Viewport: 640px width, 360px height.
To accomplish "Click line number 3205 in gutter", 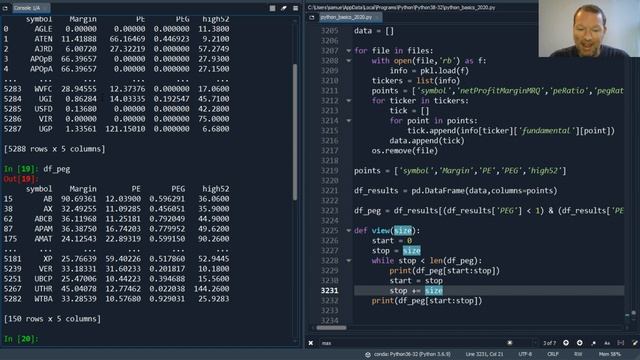I will coord(329,31).
